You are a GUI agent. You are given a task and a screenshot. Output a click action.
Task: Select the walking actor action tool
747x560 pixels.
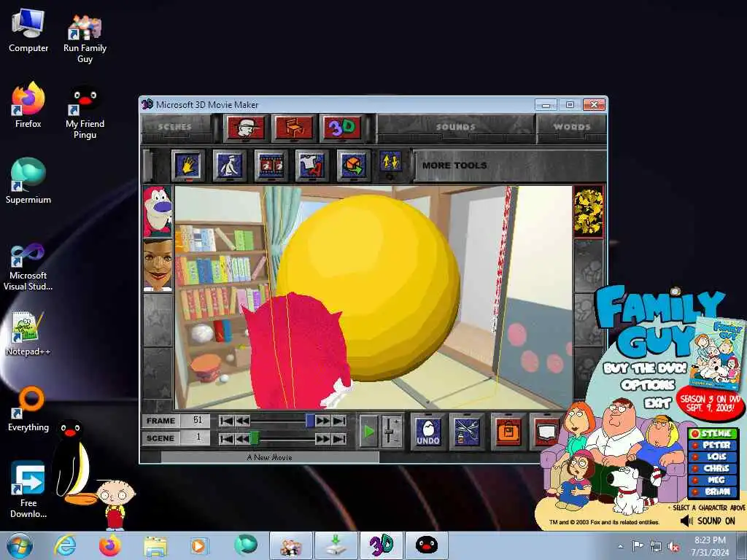[x=229, y=166]
